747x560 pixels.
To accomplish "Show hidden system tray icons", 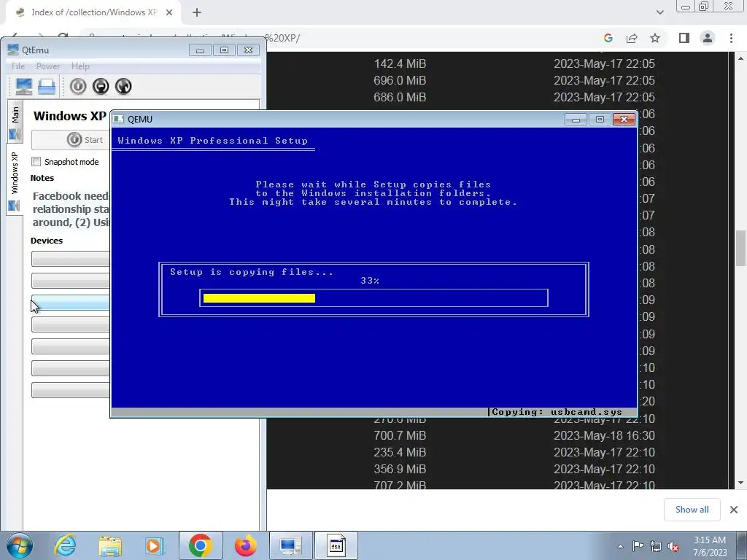I will (x=620, y=546).
